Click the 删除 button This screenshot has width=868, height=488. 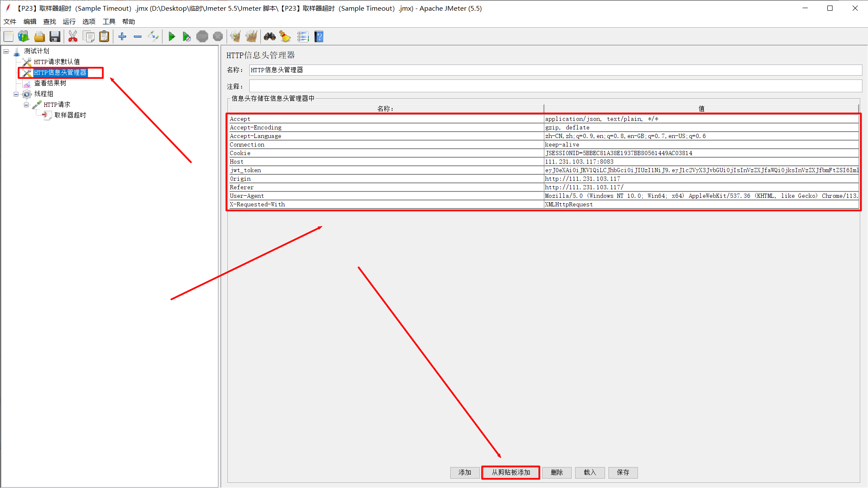(557, 473)
